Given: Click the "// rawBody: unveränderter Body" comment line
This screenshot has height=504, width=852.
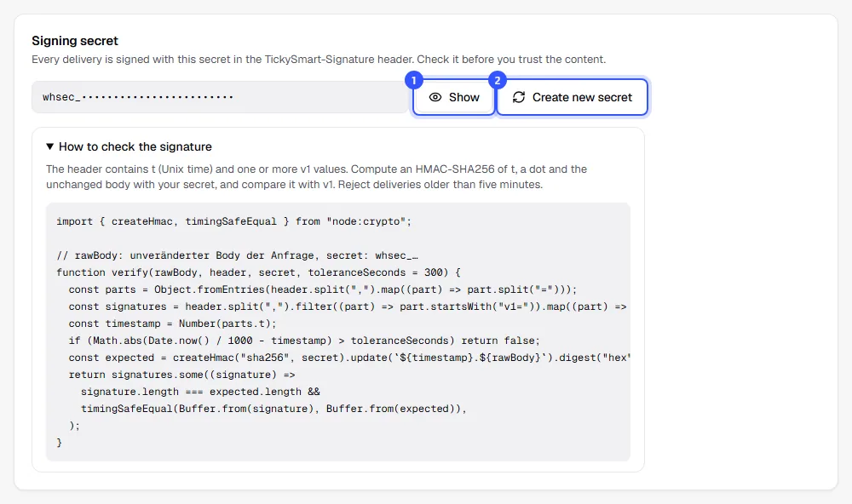Looking at the screenshot, I should pyautogui.click(x=238, y=255).
